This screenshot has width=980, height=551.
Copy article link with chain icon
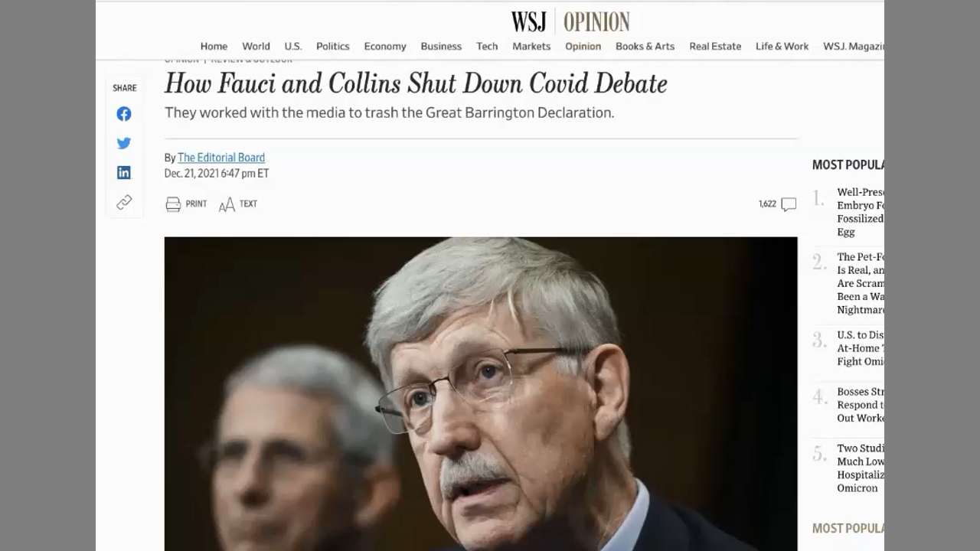tap(124, 202)
